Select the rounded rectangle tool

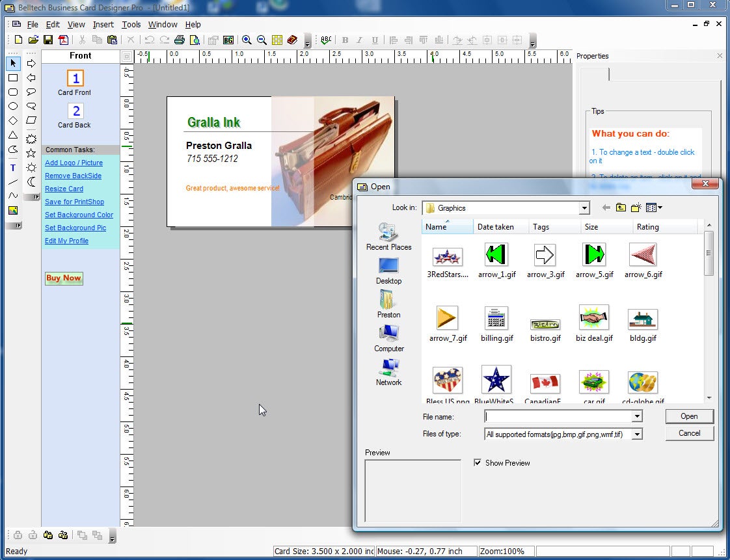[x=13, y=92]
